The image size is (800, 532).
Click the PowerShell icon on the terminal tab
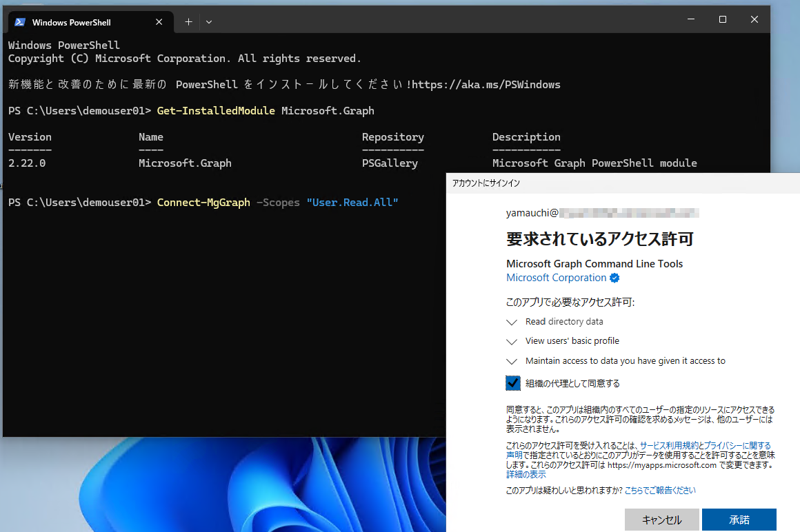click(x=19, y=21)
